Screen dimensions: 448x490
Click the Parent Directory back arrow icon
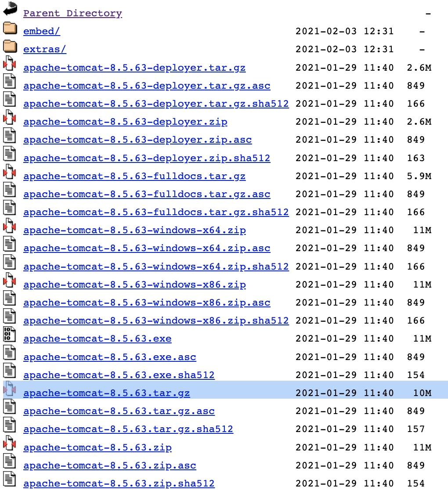10,8
